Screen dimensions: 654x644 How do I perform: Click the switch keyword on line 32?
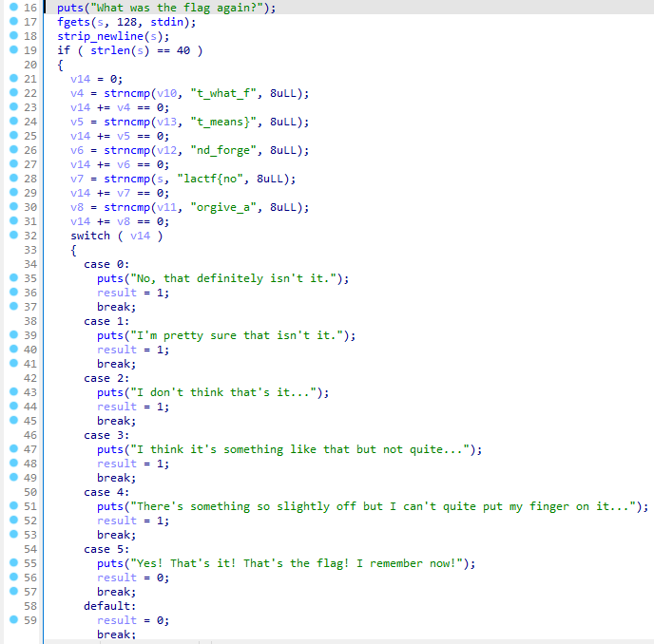click(x=90, y=236)
